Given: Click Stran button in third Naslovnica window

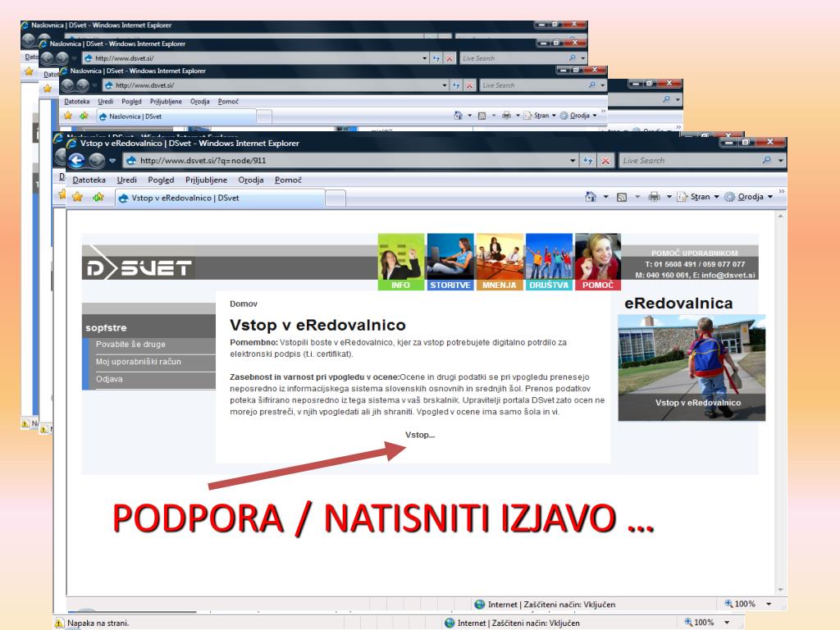Looking at the screenshot, I should tap(540, 115).
